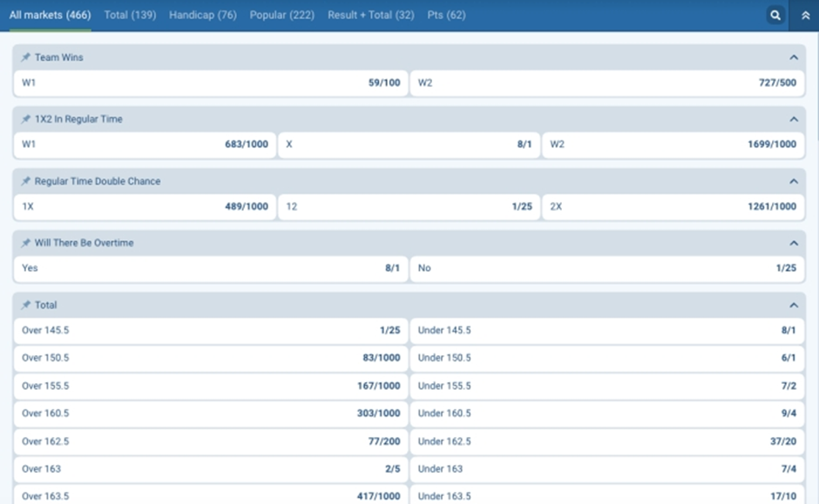Collapse the 1X2 In Regular Time section

click(793, 119)
